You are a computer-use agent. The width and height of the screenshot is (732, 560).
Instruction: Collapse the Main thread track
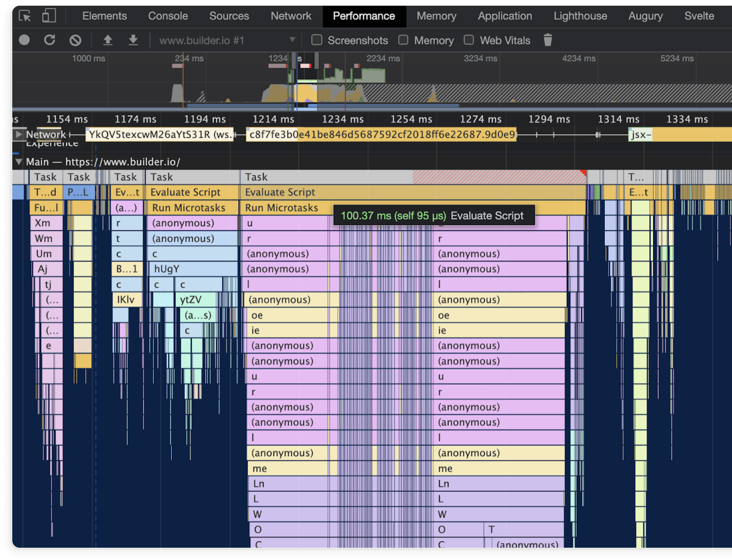18,162
